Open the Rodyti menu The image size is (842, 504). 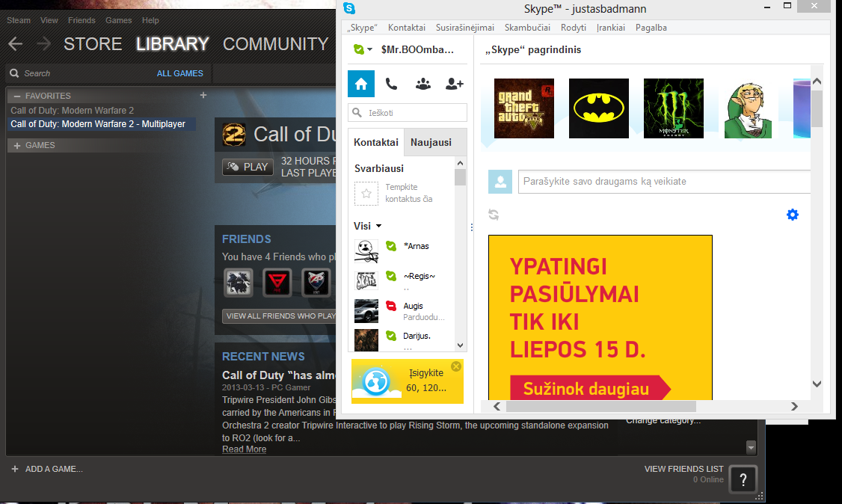tap(574, 28)
